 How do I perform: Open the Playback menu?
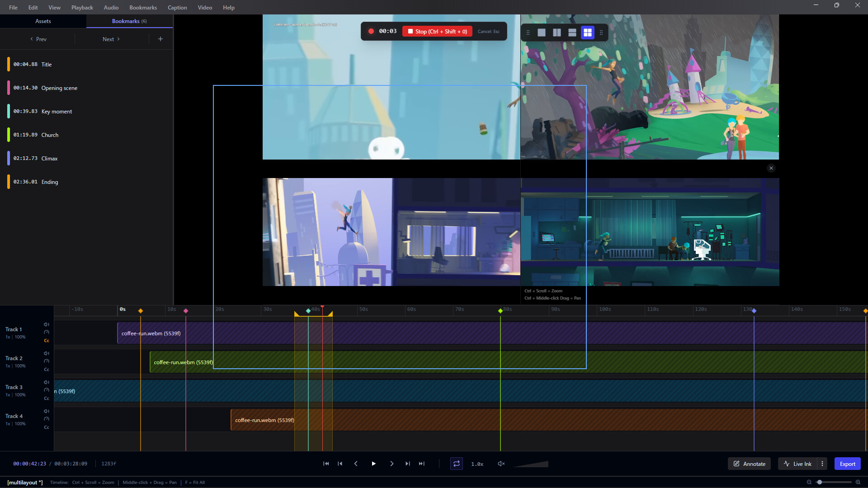tap(82, 7)
